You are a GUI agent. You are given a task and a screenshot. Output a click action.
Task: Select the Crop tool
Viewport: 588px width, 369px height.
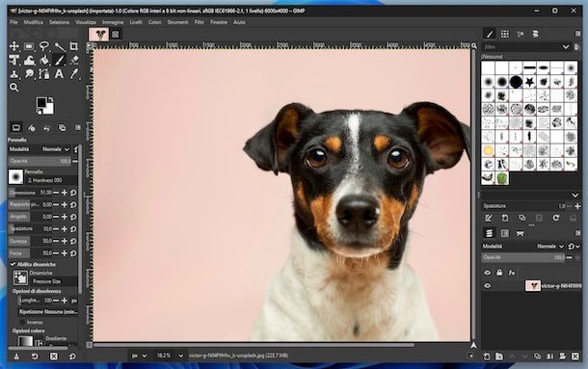tap(74, 46)
